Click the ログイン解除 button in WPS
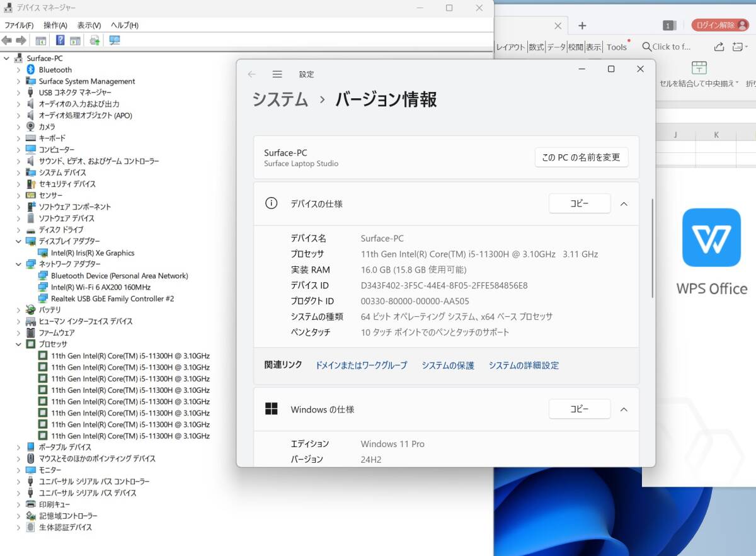756x556 pixels. (x=720, y=25)
